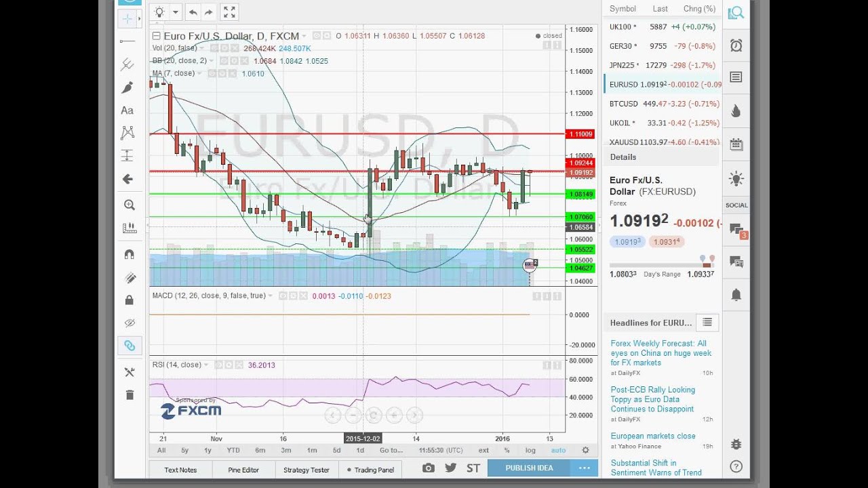The width and height of the screenshot is (868, 488).
Task: Open the tools wrench and screwdriver icon
Action: tap(129, 372)
